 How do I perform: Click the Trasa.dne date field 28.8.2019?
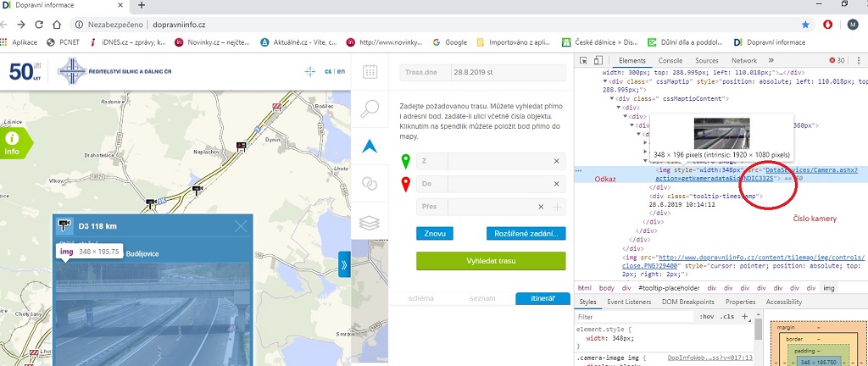pos(482,73)
